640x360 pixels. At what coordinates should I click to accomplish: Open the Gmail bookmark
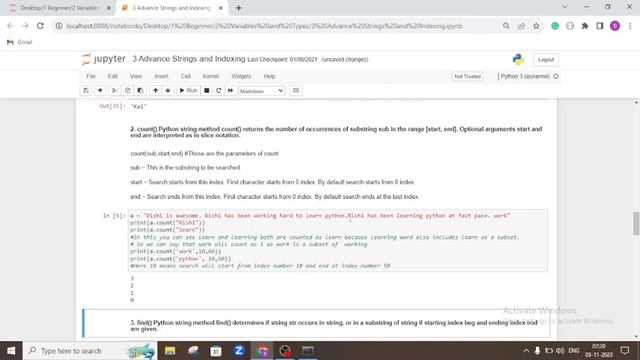[x=20, y=42]
